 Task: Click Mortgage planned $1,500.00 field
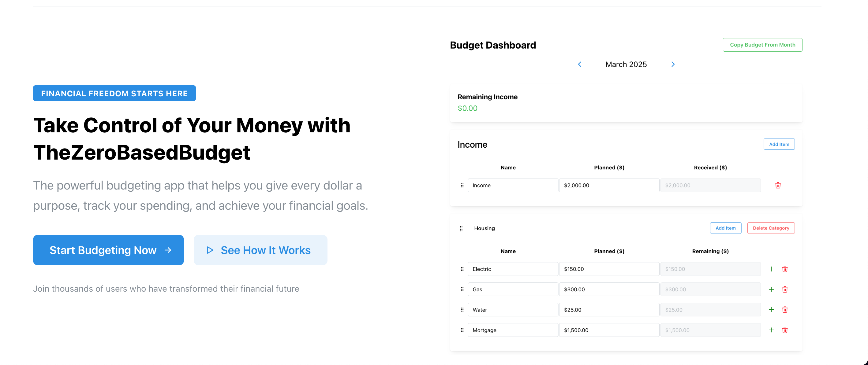pyautogui.click(x=609, y=330)
